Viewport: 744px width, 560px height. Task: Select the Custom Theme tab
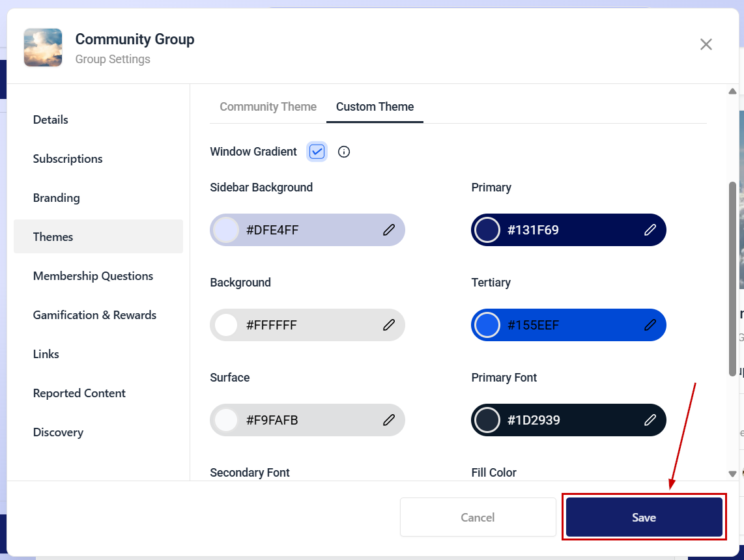tap(375, 107)
